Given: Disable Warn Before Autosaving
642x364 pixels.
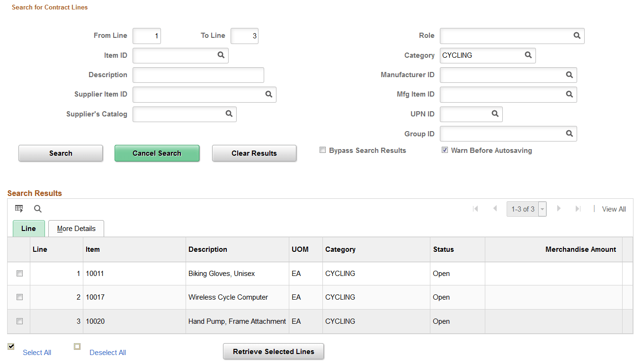Looking at the screenshot, I should tap(445, 150).
